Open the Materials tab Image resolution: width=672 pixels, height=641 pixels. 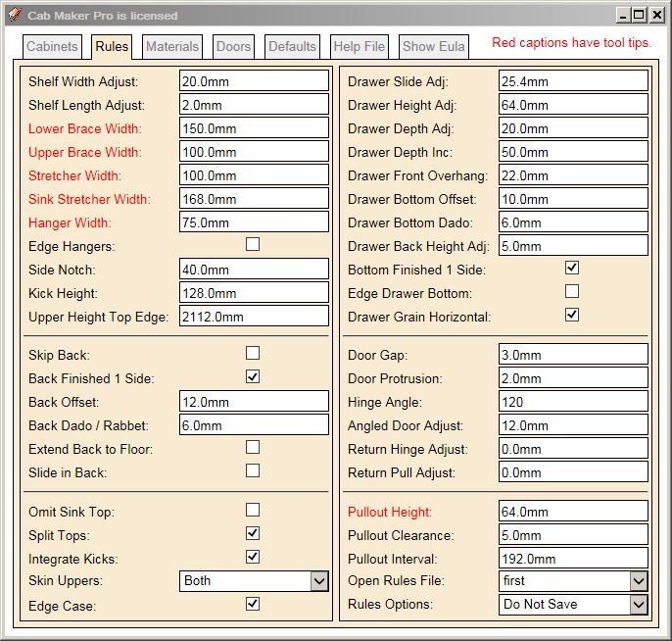pos(172,46)
